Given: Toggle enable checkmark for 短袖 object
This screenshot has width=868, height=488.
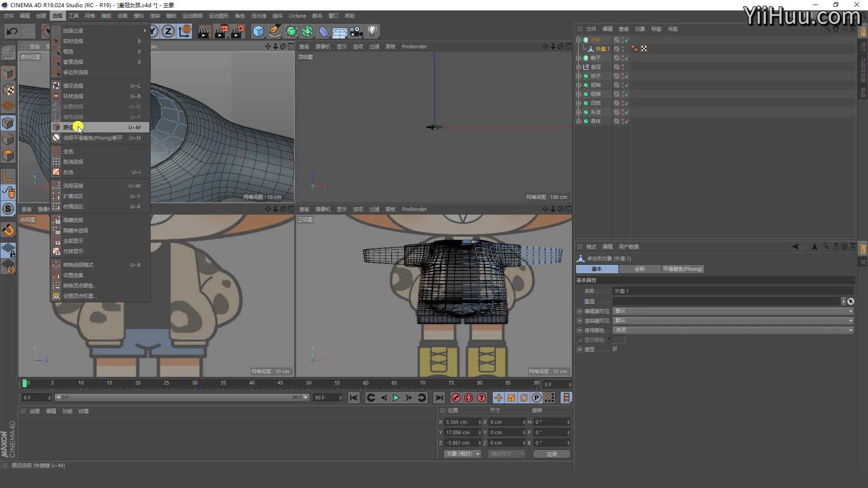Looking at the screenshot, I should tap(627, 85).
